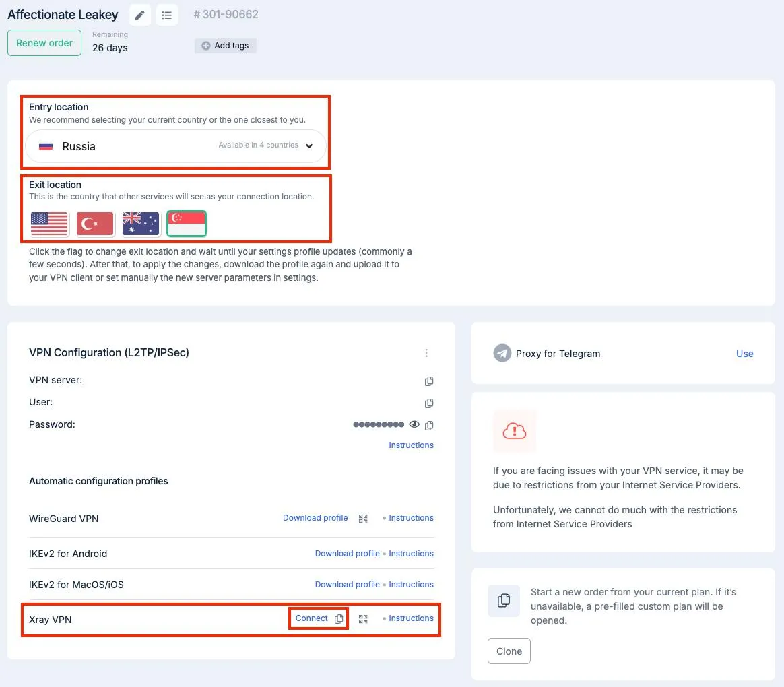Click the Renew order button
784x687 pixels.
(44, 43)
